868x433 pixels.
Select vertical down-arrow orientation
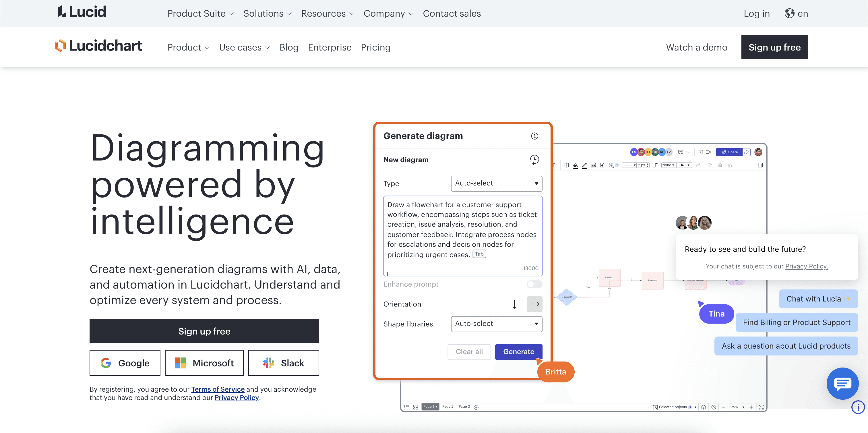click(x=514, y=304)
